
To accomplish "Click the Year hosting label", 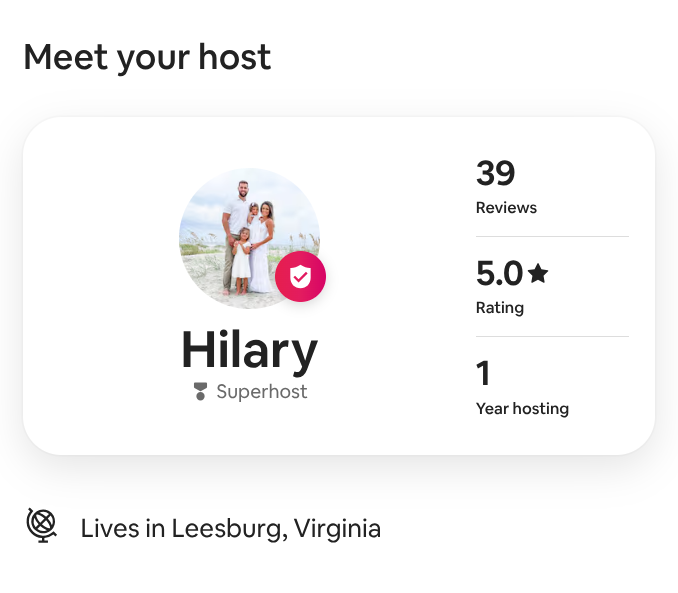I will [x=522, y=409].
